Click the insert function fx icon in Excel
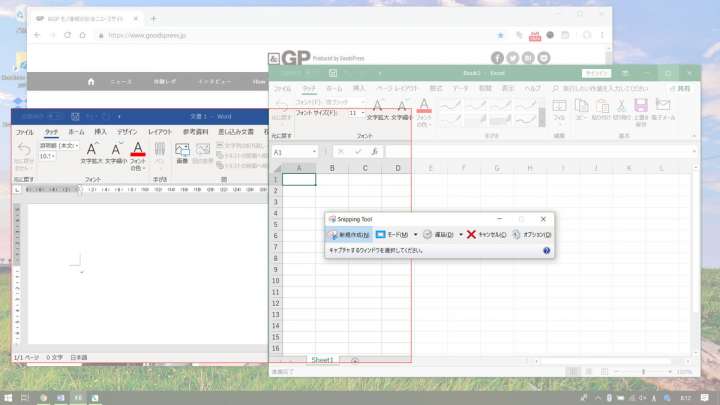 tap(375, 152)
